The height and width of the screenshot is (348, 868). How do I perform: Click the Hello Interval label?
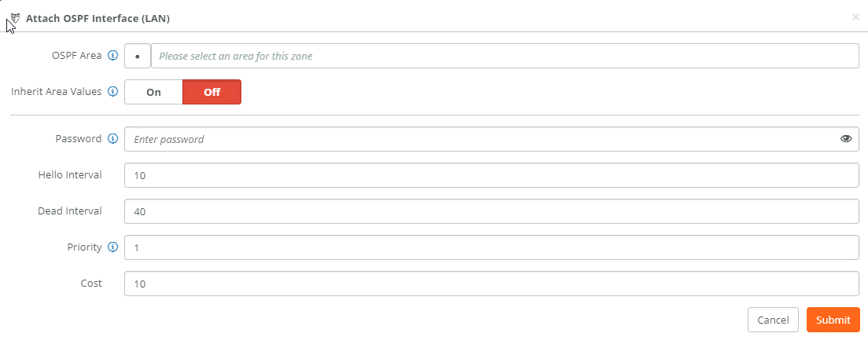pyautogui.click(x=70, y=174)
